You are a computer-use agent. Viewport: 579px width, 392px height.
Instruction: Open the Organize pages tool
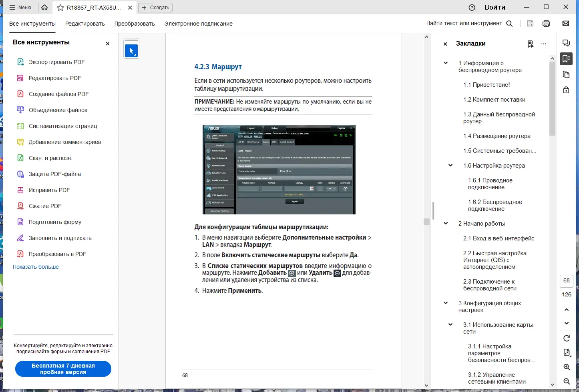[57, 126]
